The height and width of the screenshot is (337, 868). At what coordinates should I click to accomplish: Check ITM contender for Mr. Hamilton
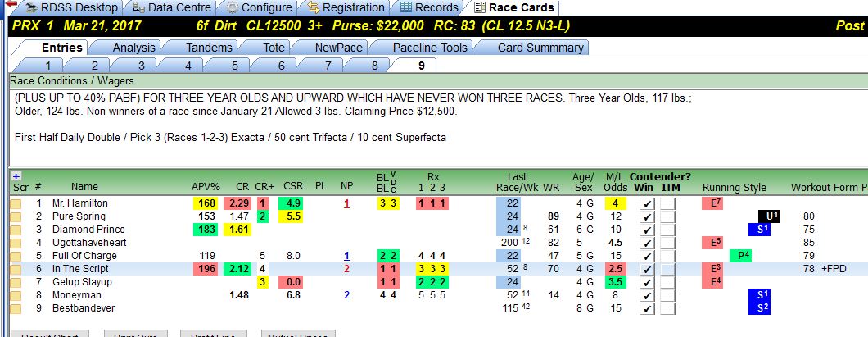point(668,204)
